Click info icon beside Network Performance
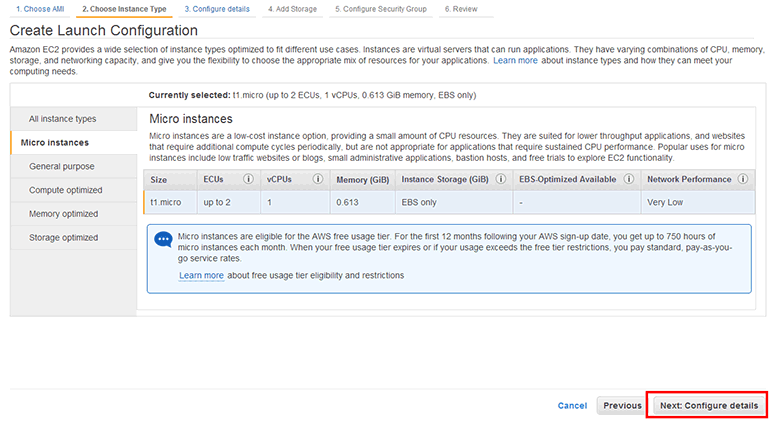Viewport: 770px width, 422px height. (x=741, y=180)
